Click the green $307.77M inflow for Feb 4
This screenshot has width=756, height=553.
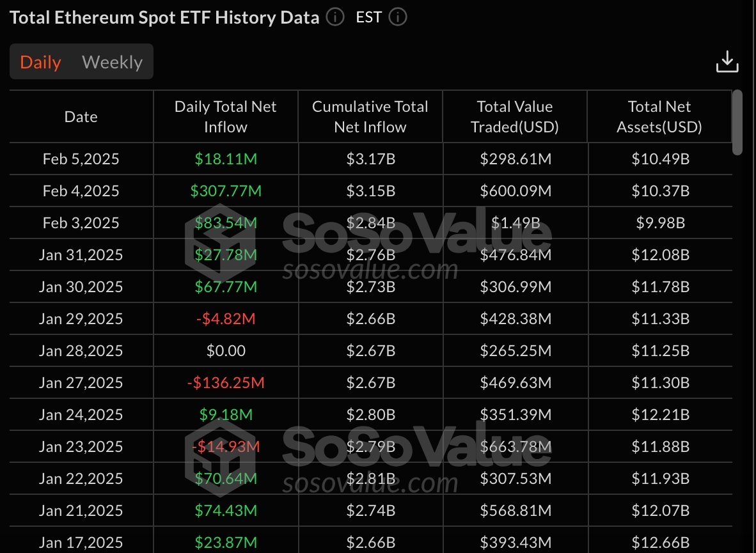(226, 191)
